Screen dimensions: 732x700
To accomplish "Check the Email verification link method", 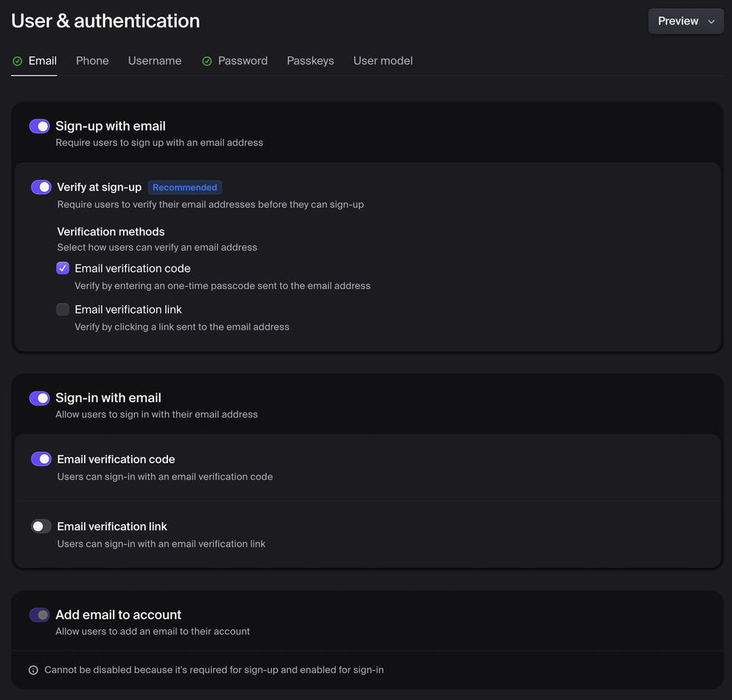I will 63,309.
